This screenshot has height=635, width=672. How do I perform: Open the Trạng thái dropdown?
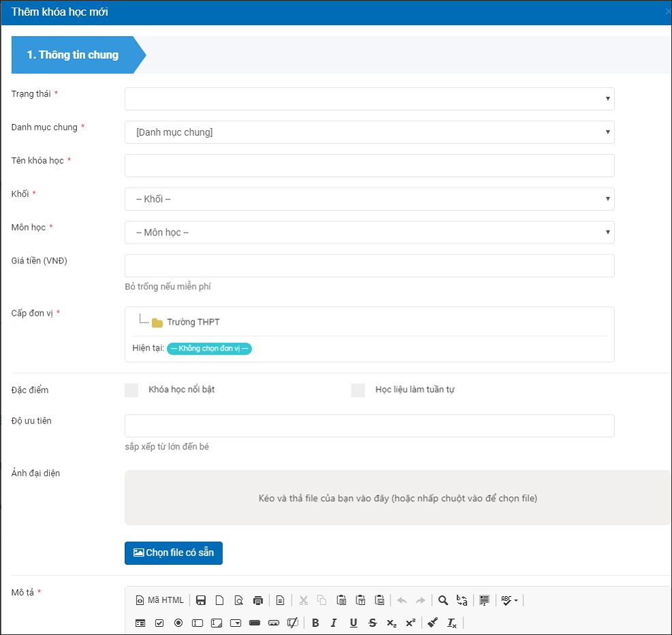coord(369,99)
